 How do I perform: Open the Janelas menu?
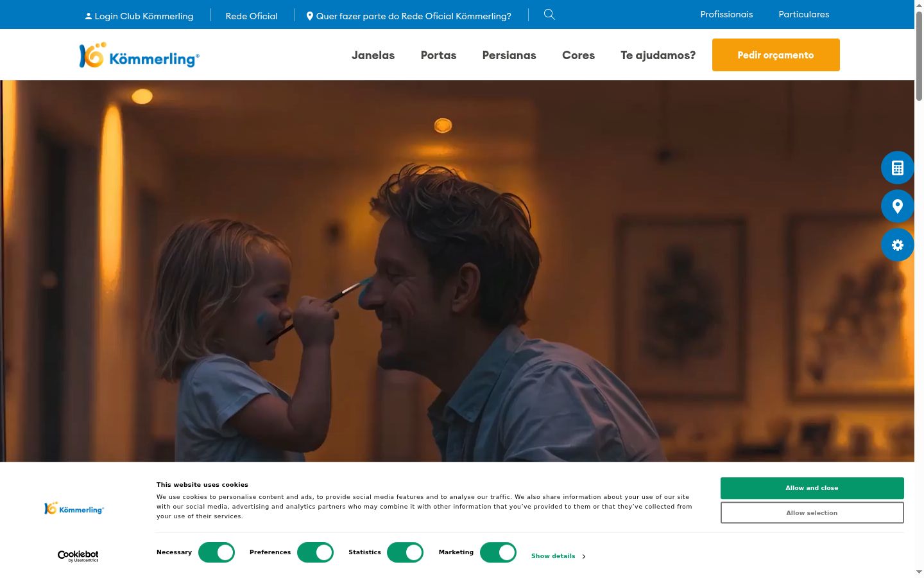pos(373,55)
